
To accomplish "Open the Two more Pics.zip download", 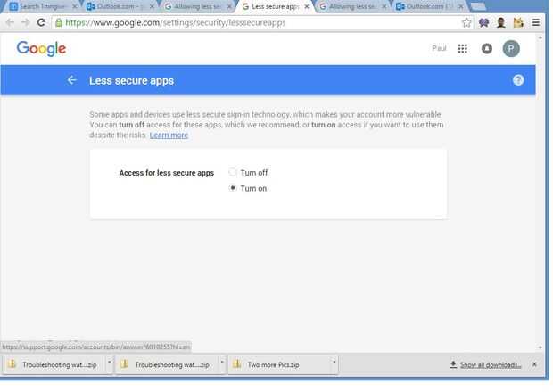I will point(278,364).
